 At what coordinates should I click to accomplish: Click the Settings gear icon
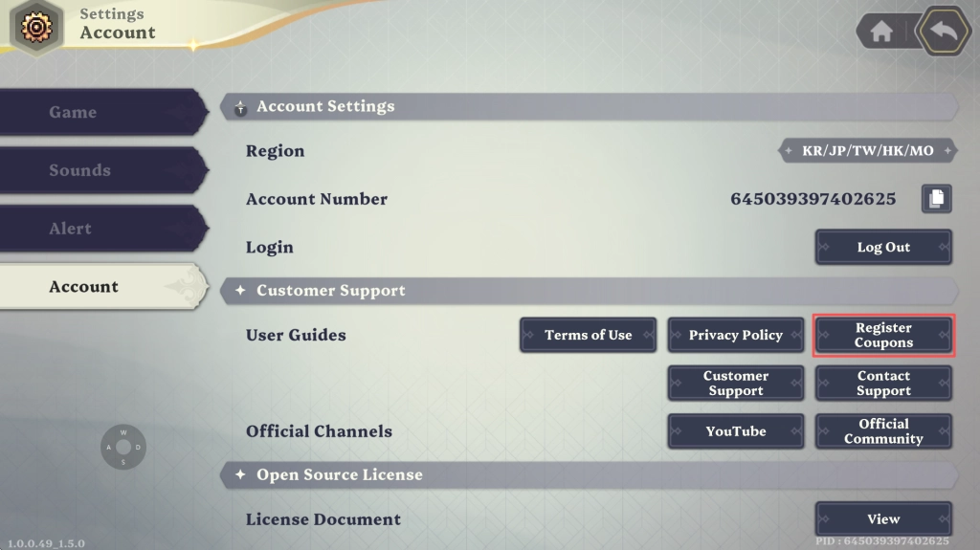click(37, 27)
